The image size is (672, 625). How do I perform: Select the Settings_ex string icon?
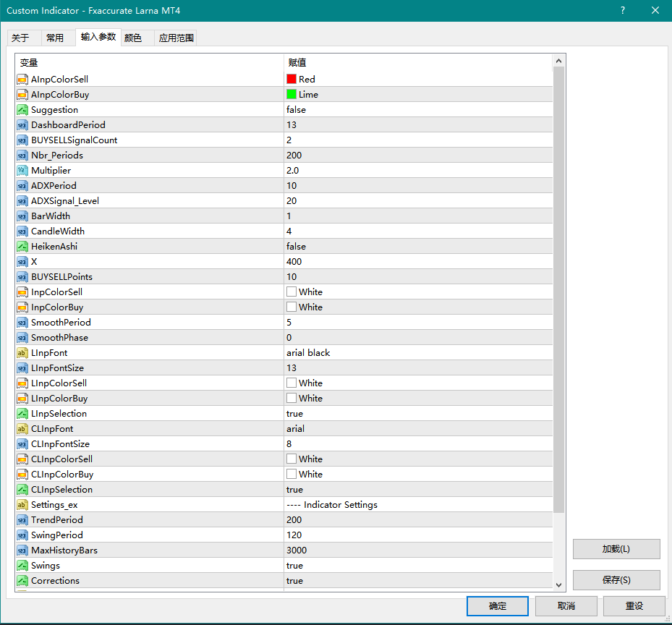click(22, 505)
